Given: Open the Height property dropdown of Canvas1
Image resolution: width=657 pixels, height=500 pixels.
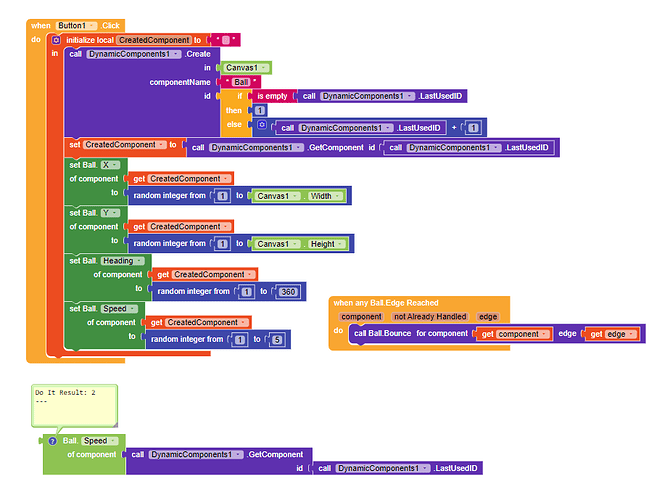Looking at the screenshot, I should click(x=328, y=244).
